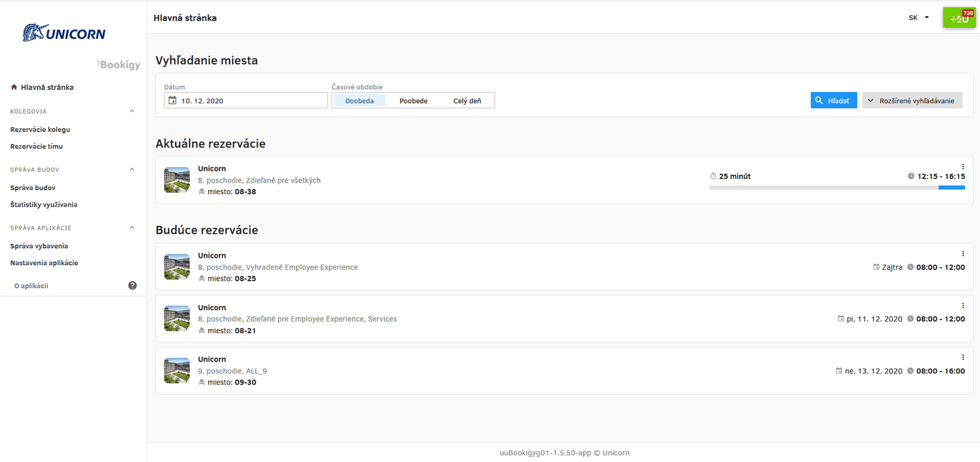This screenshot has width=980, height=462.
Task: Click the timer icon beside 25 minút
Action: pyautogui.click(x=713, y=176)
